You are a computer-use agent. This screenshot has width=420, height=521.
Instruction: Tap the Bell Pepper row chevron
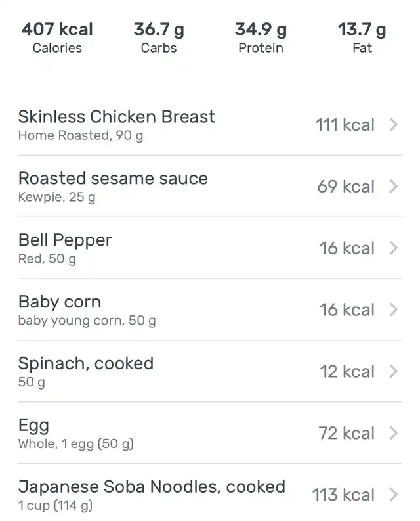[394, 248]
